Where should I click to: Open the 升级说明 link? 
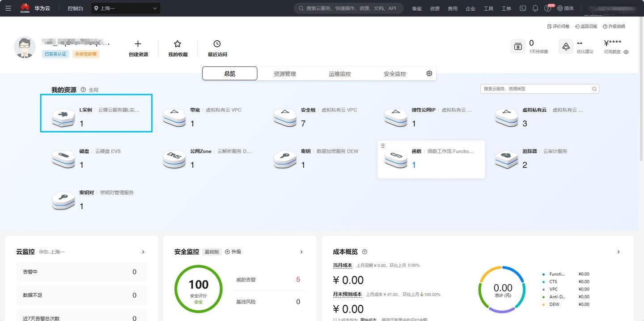click(614, 26)
